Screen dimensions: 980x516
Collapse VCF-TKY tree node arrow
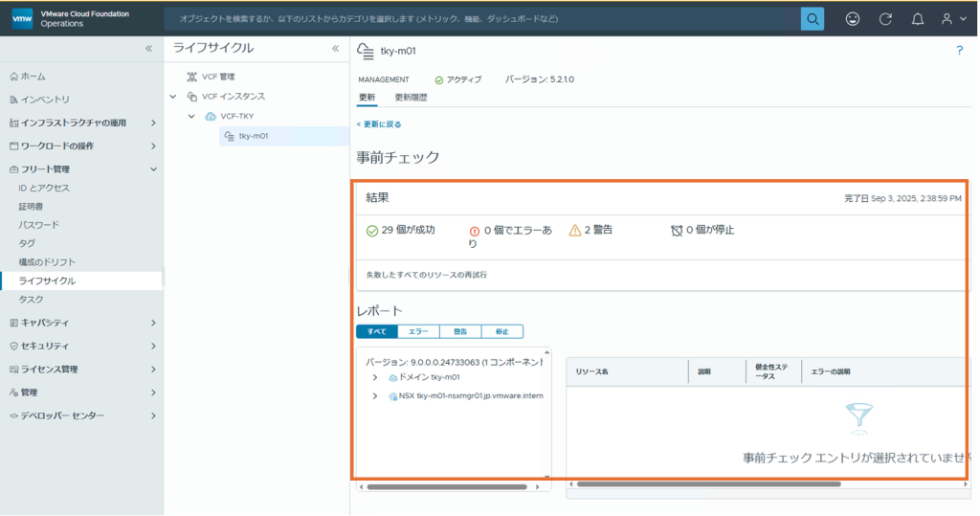[x=191, y=117]
